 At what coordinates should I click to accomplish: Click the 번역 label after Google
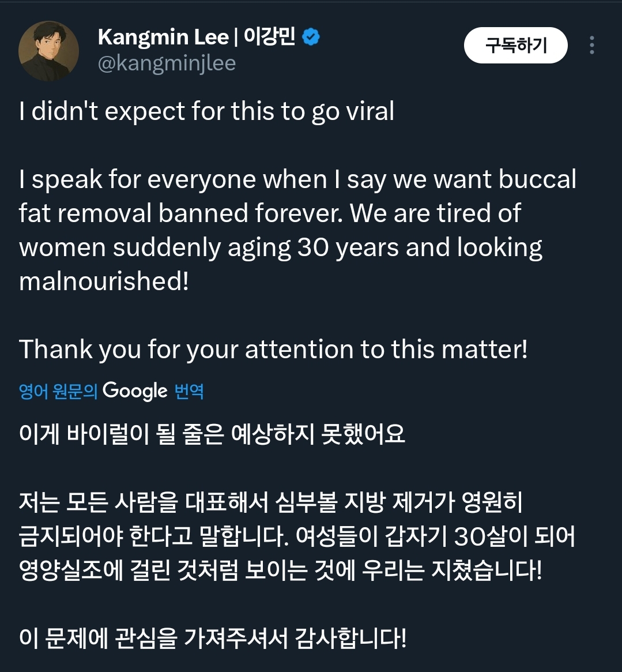coord(189,392)
